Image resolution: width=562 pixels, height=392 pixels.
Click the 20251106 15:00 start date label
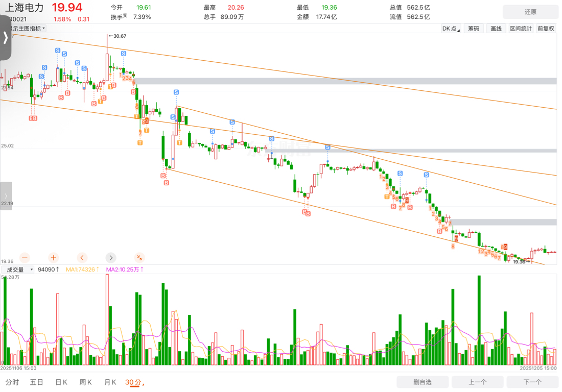[x=18, y=368]
